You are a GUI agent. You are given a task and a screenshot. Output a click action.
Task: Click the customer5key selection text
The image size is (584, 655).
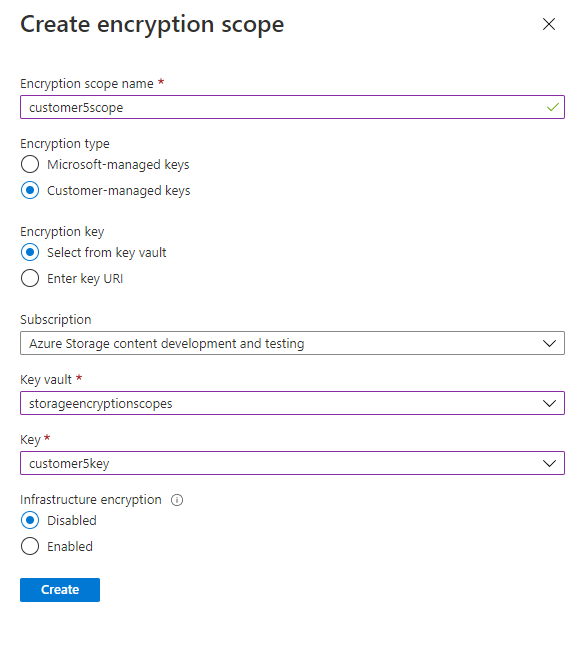point(69,464)
